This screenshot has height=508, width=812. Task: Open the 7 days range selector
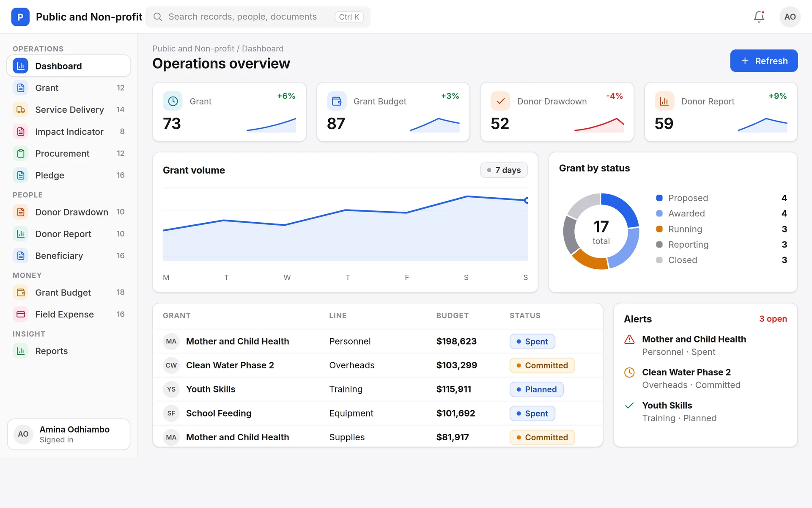(504, 170)
